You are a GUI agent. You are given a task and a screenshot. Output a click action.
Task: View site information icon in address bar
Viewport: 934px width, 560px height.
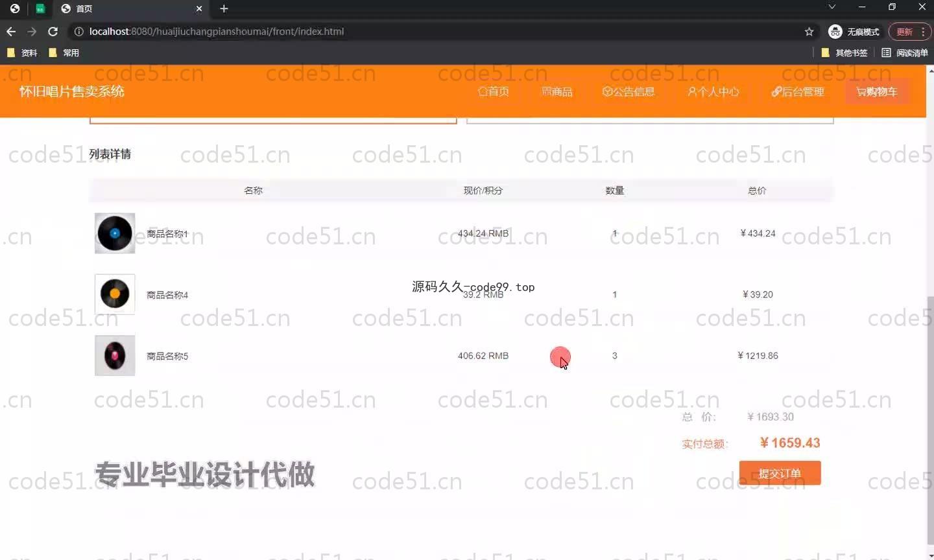(x=78, y=31)
